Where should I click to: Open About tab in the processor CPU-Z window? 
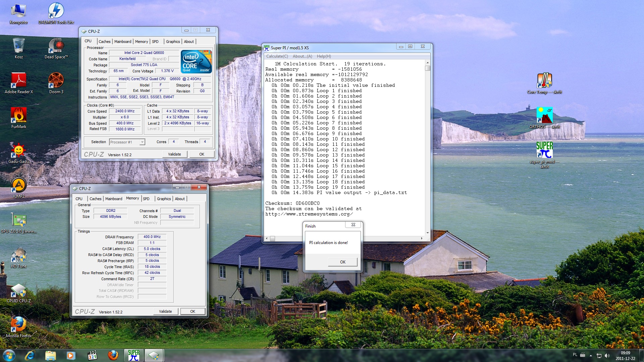[189, 42]
